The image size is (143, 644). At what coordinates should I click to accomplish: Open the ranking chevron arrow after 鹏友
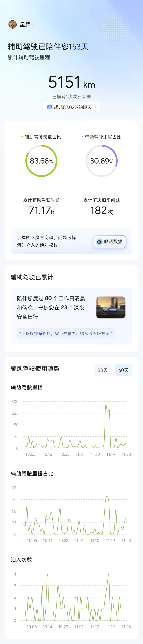coord(95,107)
